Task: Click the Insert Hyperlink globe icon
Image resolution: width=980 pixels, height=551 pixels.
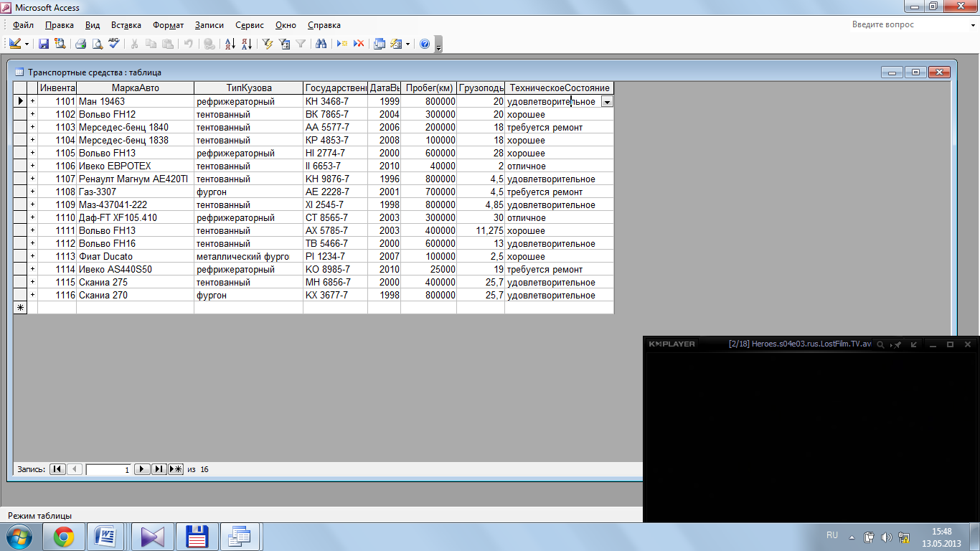Action: 209,44
